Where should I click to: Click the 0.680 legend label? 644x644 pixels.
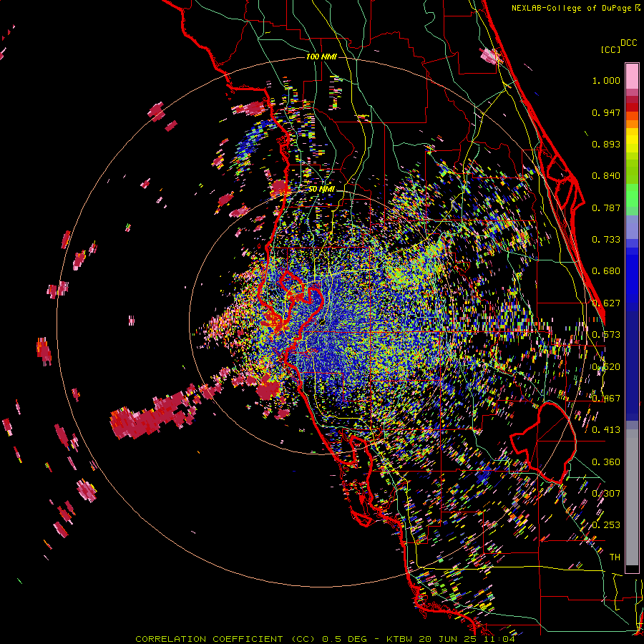click(606, 271)
